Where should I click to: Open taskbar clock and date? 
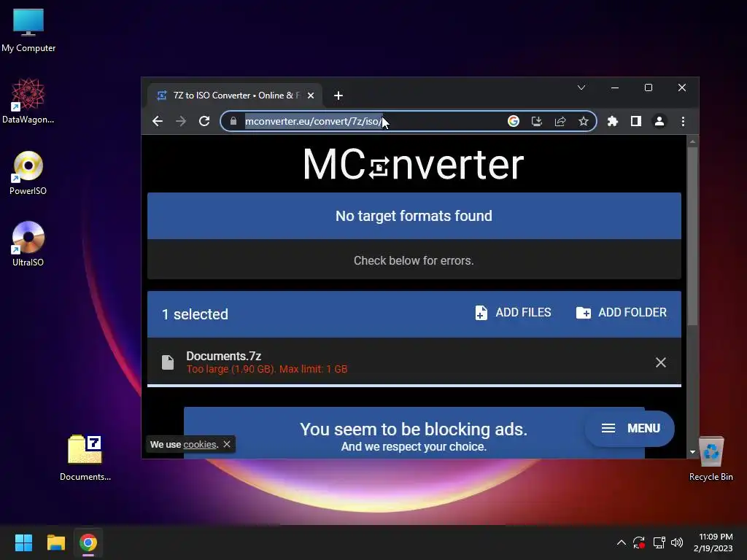[713, 542]
